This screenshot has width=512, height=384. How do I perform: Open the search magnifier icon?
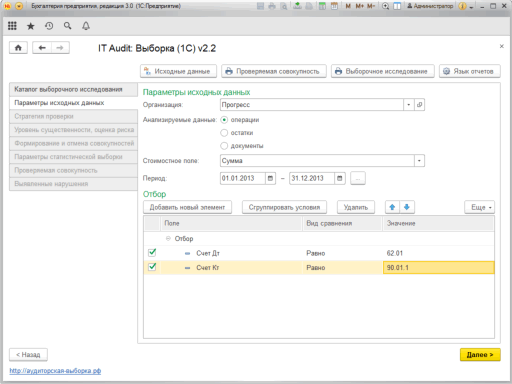67,26
